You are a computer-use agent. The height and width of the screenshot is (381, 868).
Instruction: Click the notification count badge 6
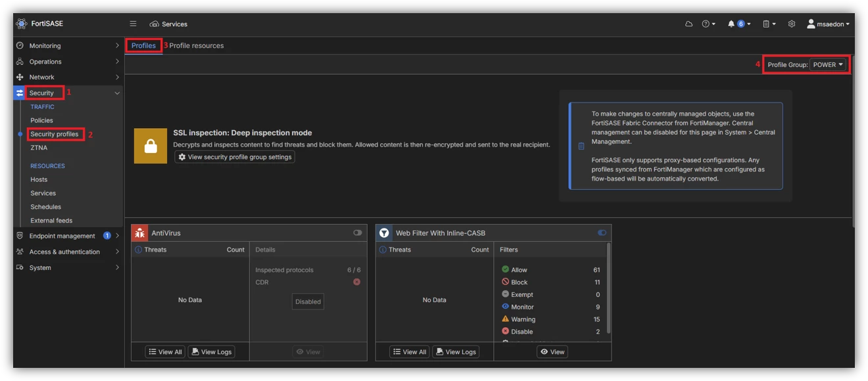point(740,24)
